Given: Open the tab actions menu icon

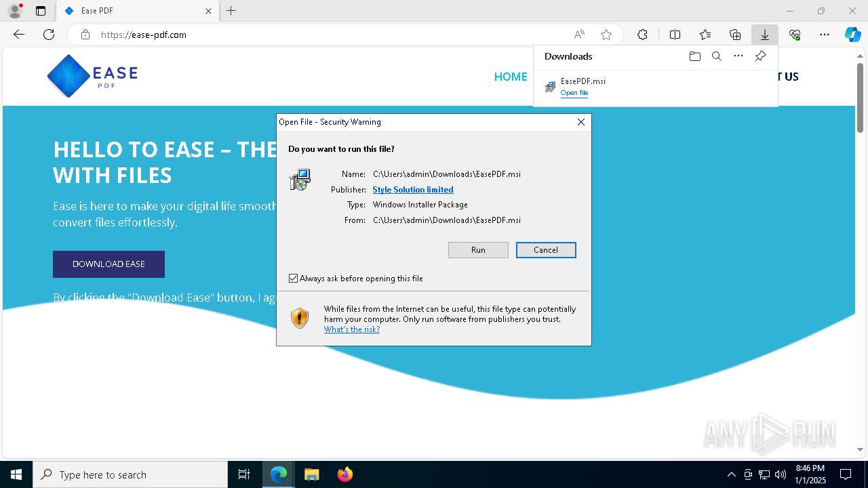Looking at the screenshot, I should click(x=41, y=11).
